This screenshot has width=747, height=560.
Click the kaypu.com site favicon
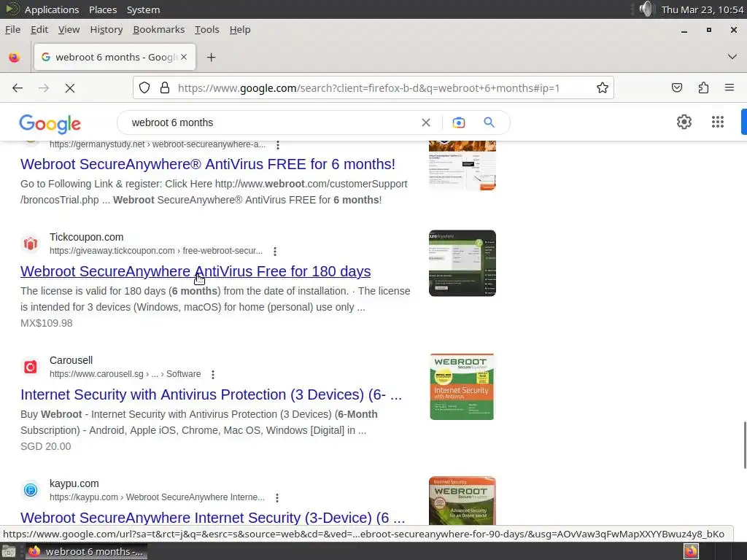pos(31,490)
